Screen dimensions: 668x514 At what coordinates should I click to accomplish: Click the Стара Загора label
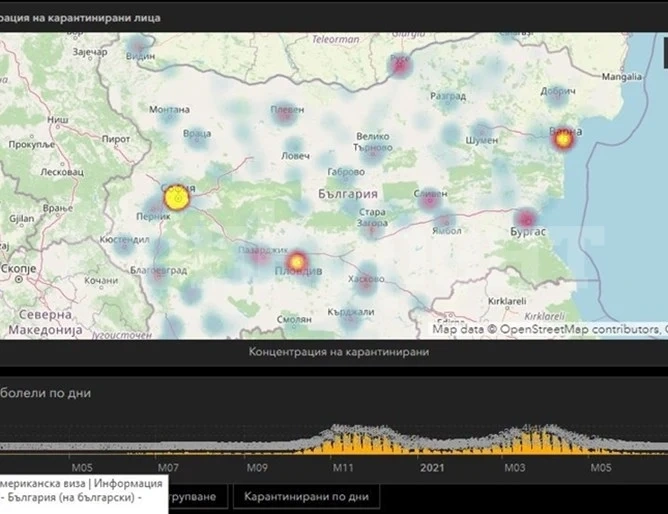click(x=372, y=217)
